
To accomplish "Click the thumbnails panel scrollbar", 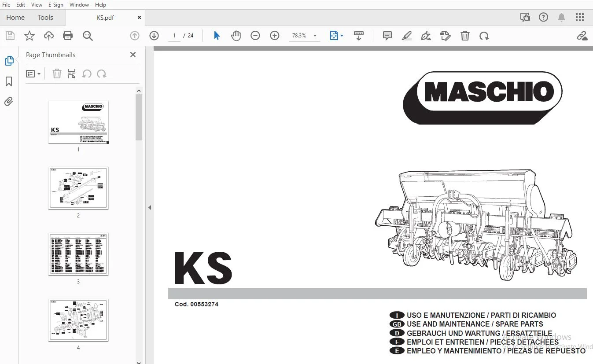I will coord(139,118).
